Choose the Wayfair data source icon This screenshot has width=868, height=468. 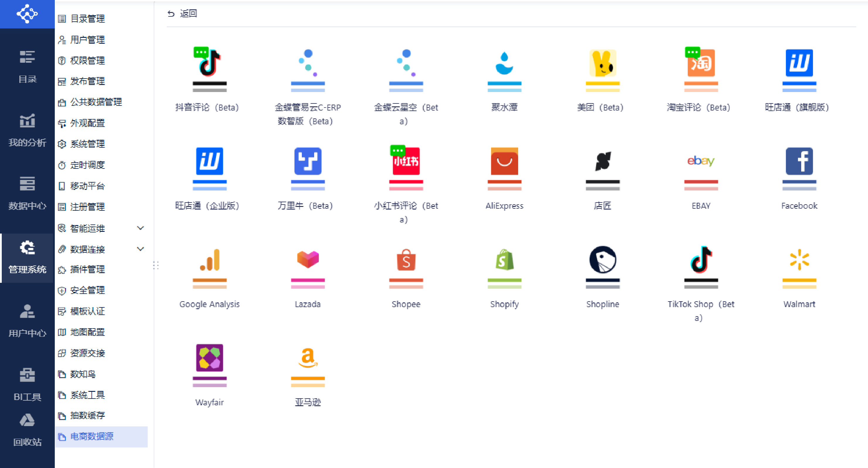coord(209,358)
